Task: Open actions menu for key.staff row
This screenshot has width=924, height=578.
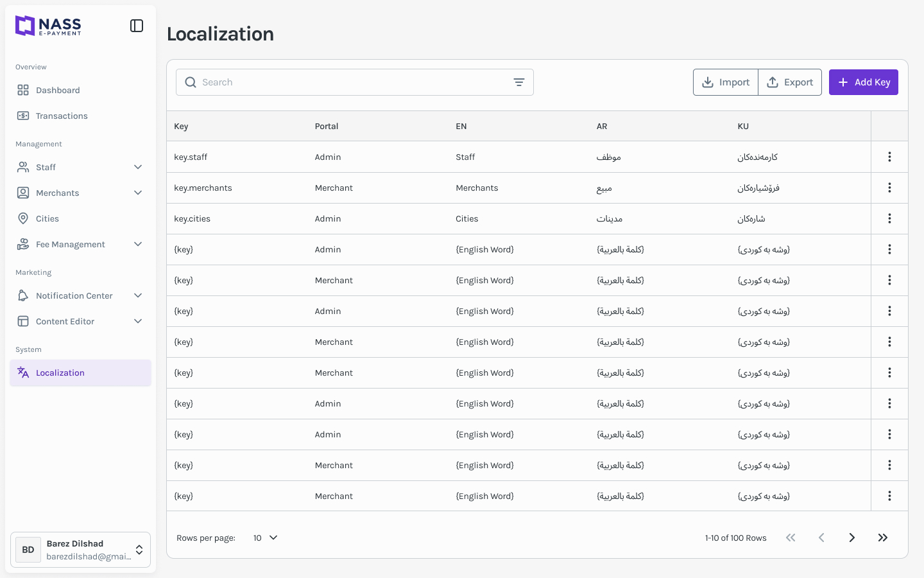Action: (889, 157)
